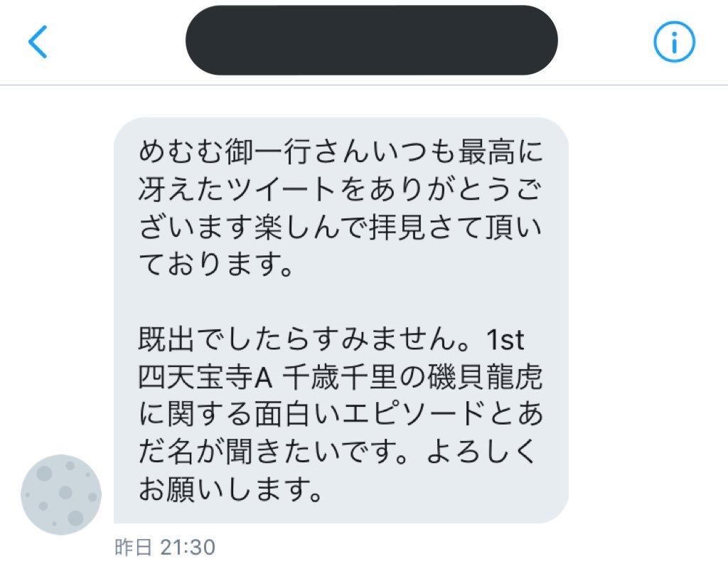Image resolution: width=728 pixels, height=574 pixels.
Task: Select the gray message bubble
Action: click(x=341, y=320)
